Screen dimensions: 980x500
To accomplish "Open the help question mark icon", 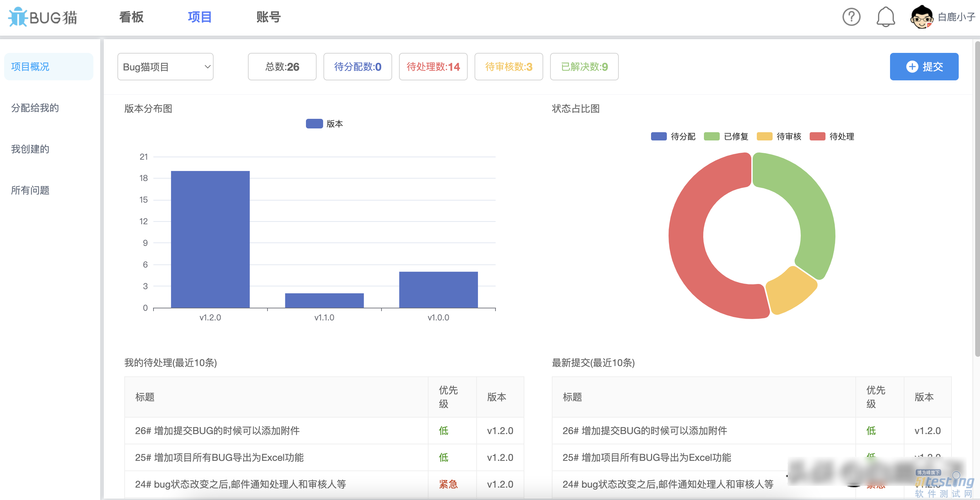I will click(851, 17).
